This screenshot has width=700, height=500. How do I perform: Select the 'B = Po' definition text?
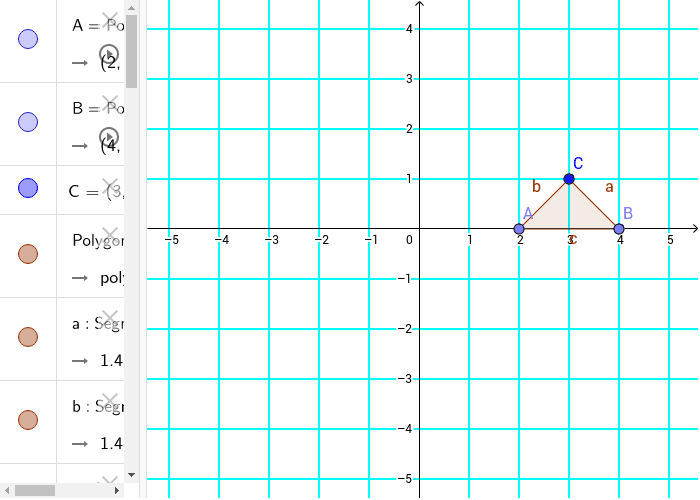98,108
